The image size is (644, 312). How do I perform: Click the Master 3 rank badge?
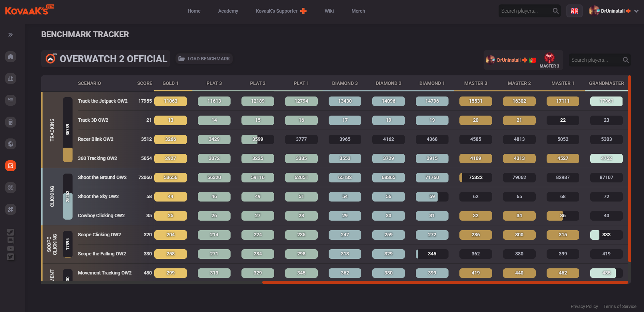click(549, 60)
